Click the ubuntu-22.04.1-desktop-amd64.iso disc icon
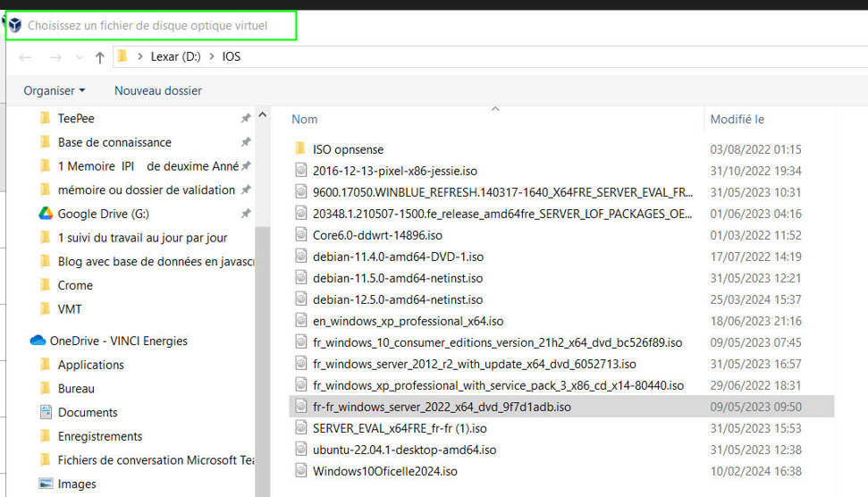The width and height of the screenshot is (868, 497). click(x=300, y=450)
